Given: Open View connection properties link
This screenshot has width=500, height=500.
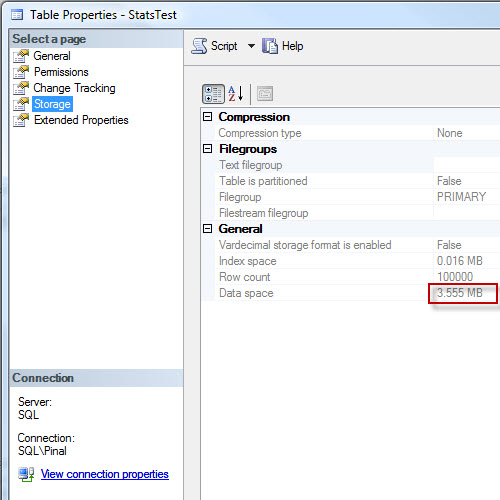Looking at the screenshot, I should [x=105, y=474].
